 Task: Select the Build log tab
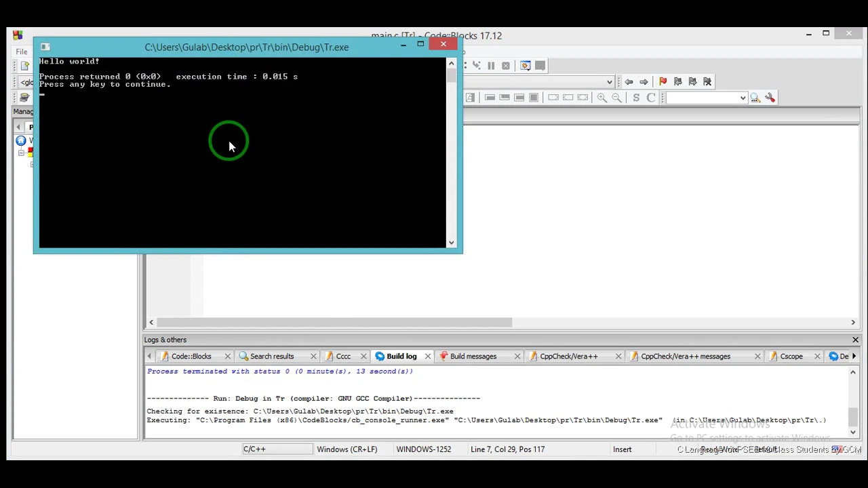click(401, 357)
